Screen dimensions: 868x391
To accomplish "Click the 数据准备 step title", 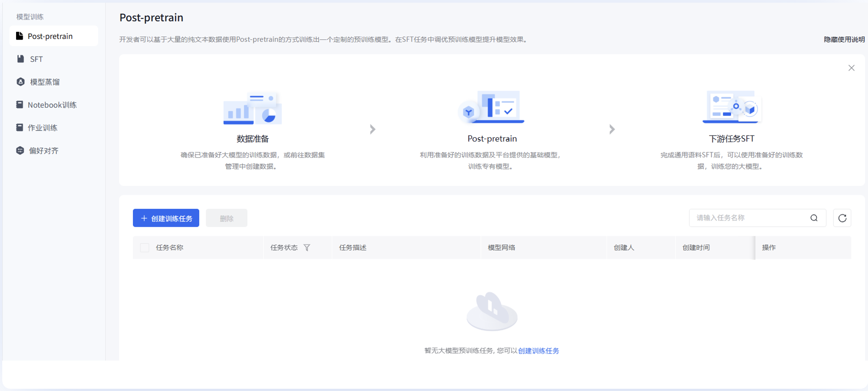I will pyautogui.click(x=252, y=139).
